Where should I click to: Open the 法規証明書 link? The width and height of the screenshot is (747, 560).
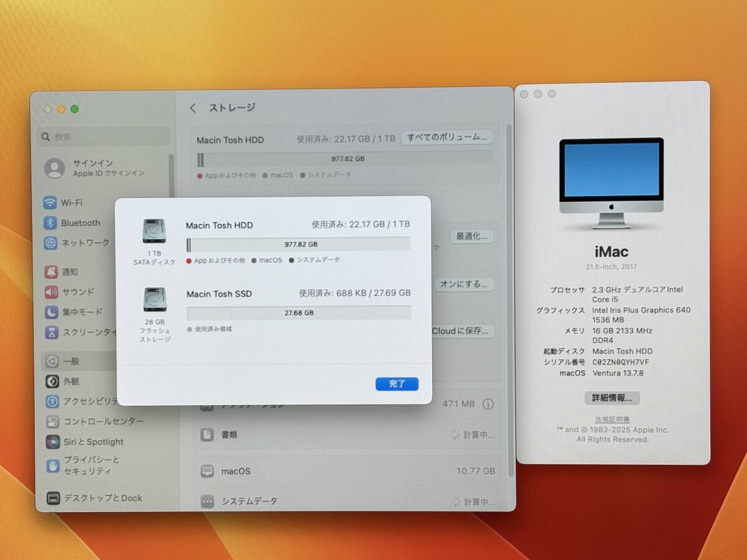pos(612,420)
